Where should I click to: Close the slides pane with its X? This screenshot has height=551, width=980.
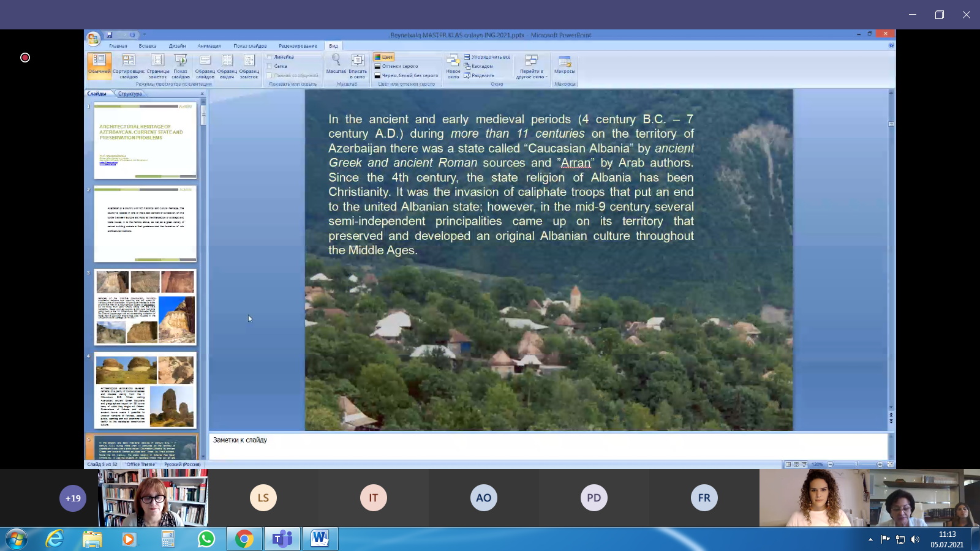[202, 94]
